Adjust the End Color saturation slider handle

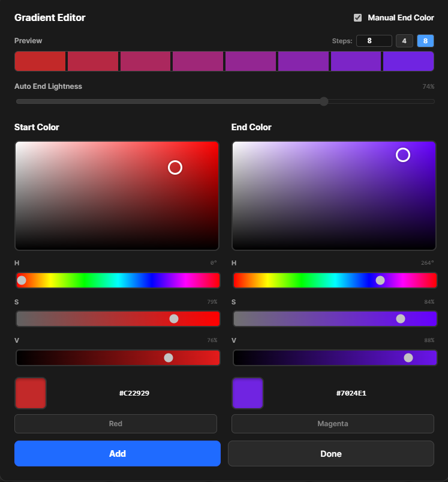pyautogui.click(x=401, y=319)
